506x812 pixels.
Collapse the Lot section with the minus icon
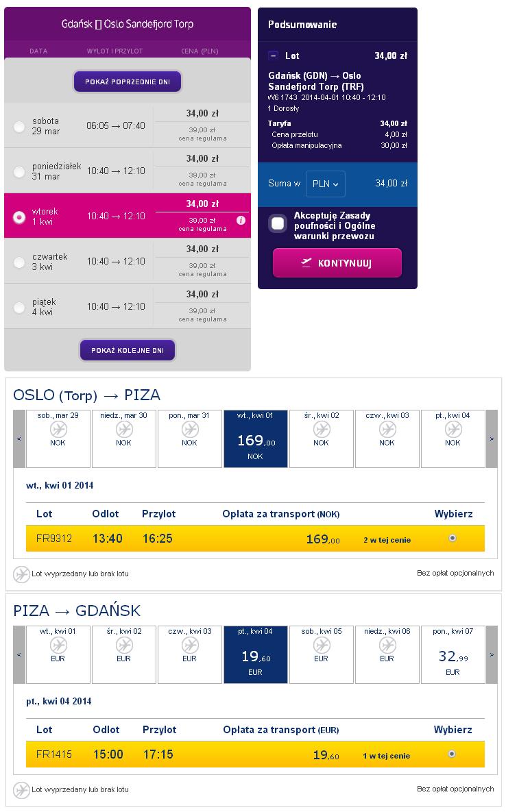272,56
